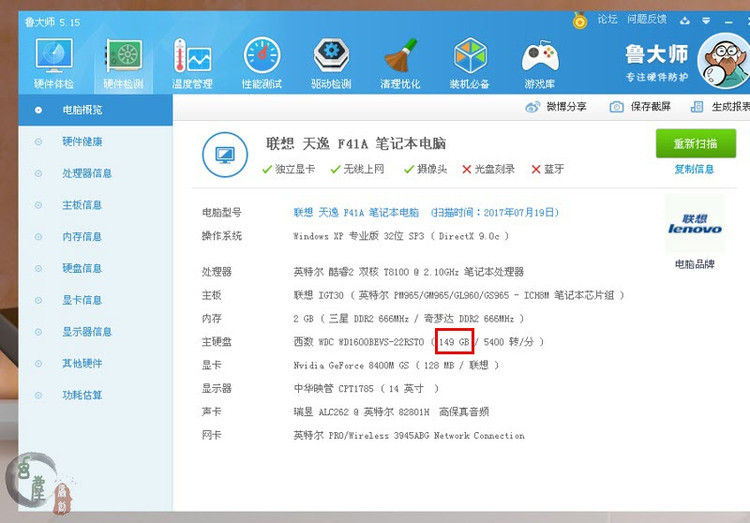
Task: Click motherboard value 联想 IGT30
Action: [x=459, y=295]
